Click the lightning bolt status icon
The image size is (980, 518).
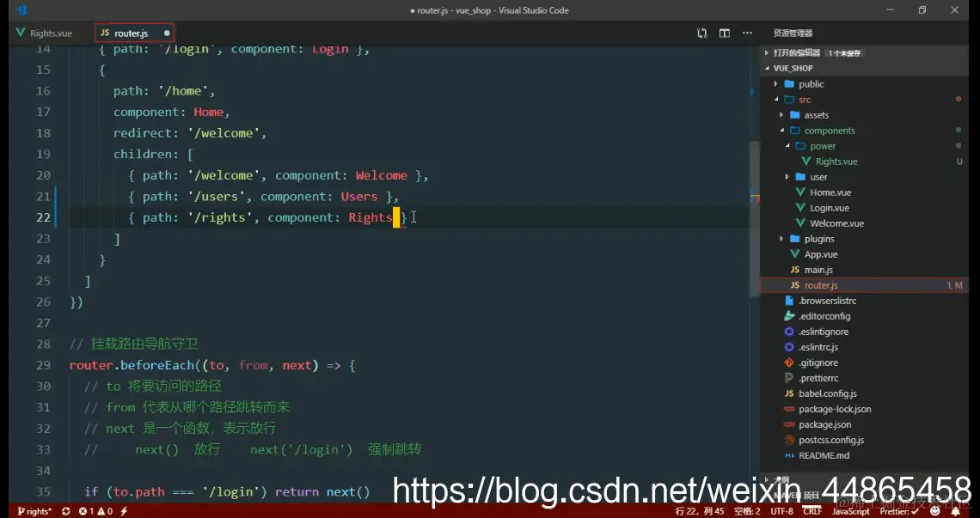[124, 511]
